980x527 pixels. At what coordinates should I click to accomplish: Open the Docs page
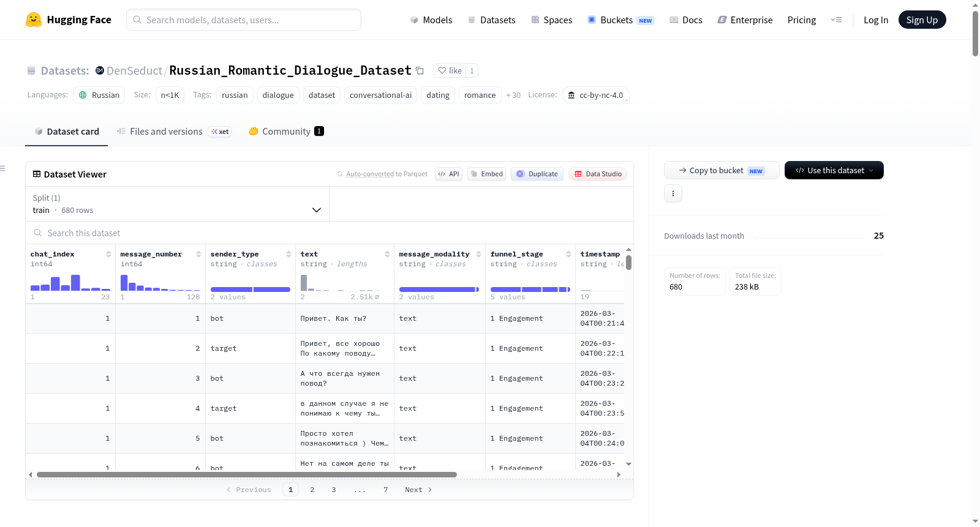click(x=685, y=20)
